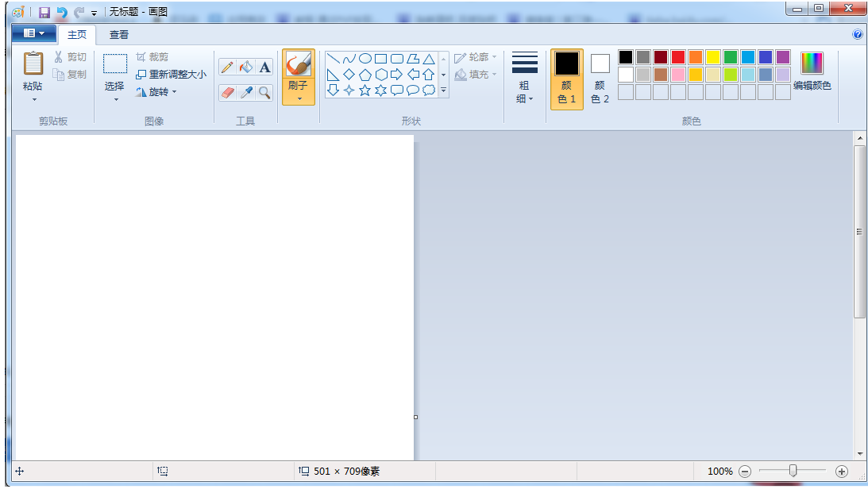Open 编辑颜色 edit colors dialog
Viewport: 868px width, 489px height.
(x=812, y=72)
